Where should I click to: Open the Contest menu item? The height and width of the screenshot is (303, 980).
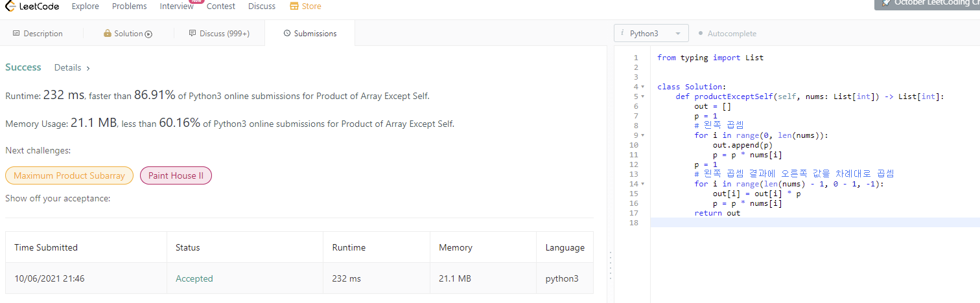click(221, 6)
